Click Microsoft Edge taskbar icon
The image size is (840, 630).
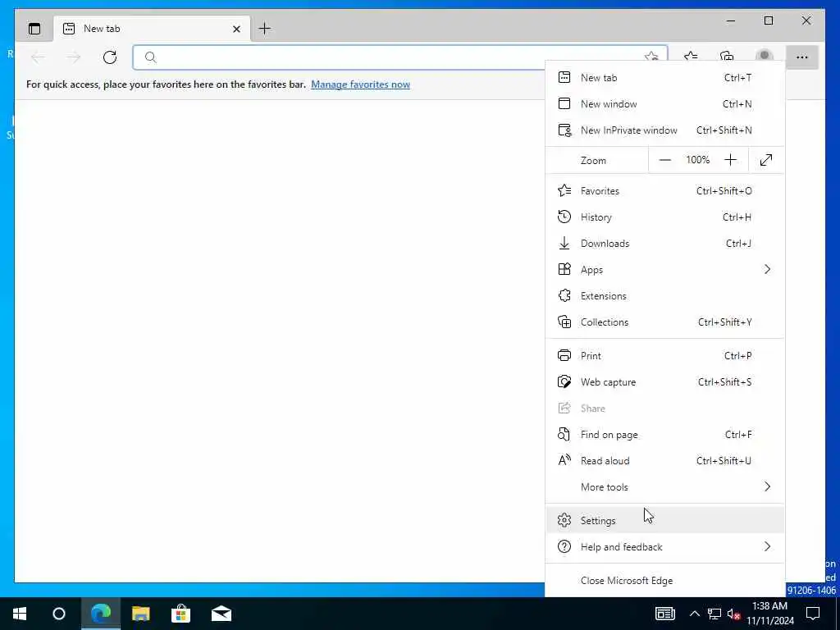pos(101,614)
